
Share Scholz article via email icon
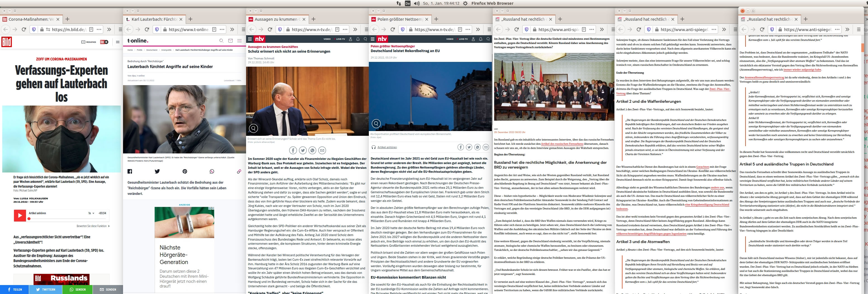tap(322, 150)
